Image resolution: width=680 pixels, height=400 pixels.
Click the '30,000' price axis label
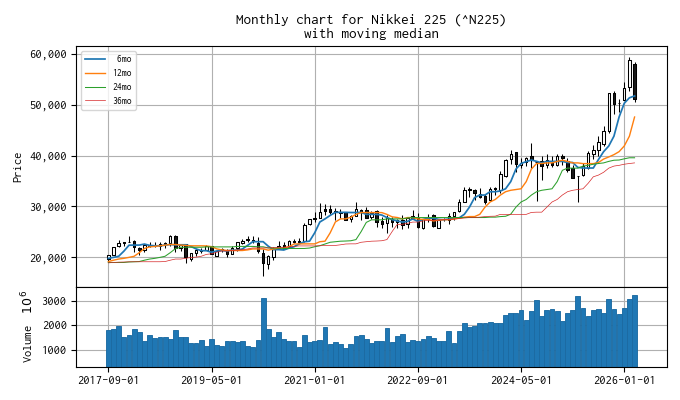click(49, 207)
